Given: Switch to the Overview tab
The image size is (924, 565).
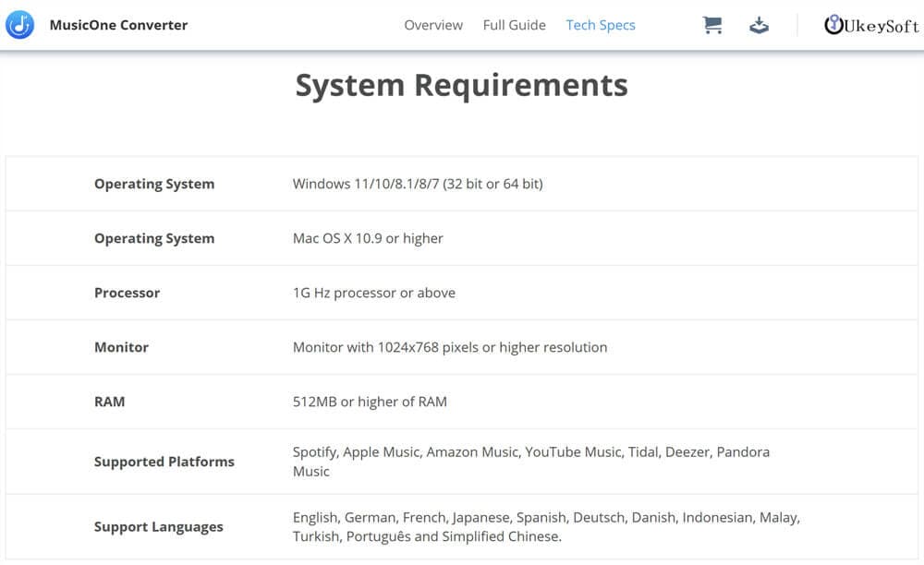Looking at the screenshot, I should [x=432, y=25].
